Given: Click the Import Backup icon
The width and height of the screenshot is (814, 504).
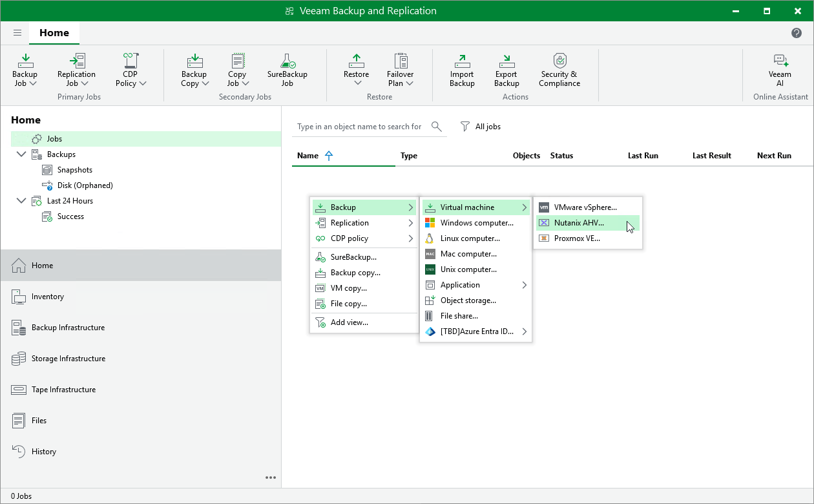Looking at the screenshot, I should 462,70.
